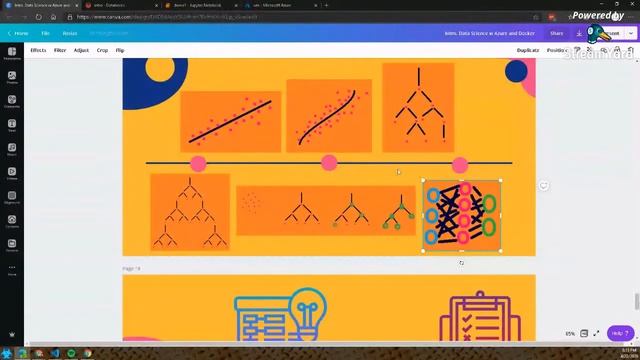Select the single decision tree image

coord(418,107)
